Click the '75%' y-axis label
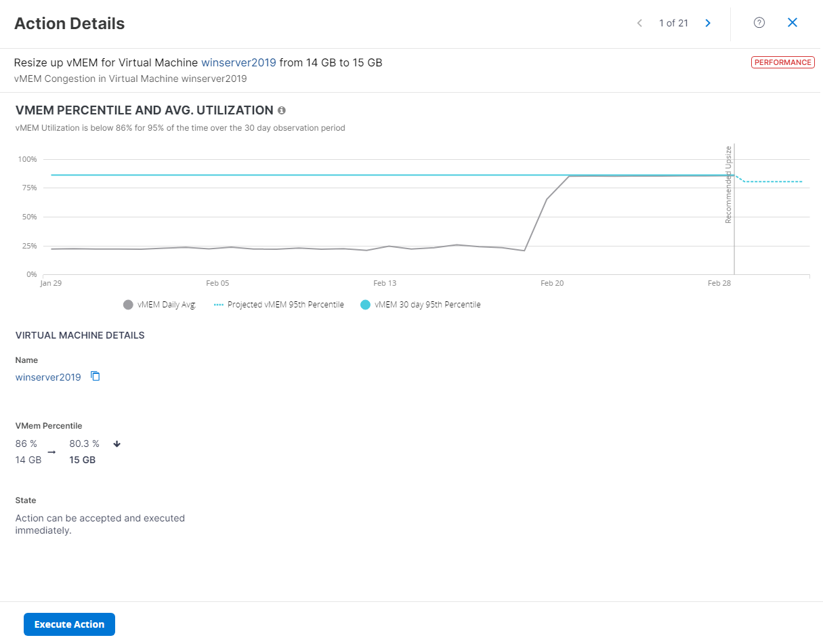Screen dimensions: 823x644 (x=30, y=188)
